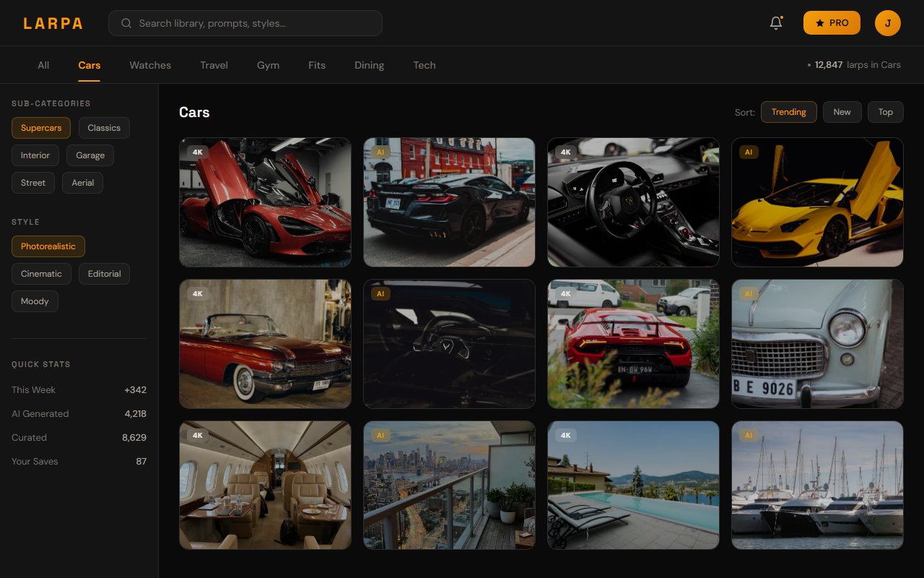This screenshot has width=924, height=578.
Task: Disable the Photorealistic style filter
Action: pyautogui.click(x=48, y=246)
